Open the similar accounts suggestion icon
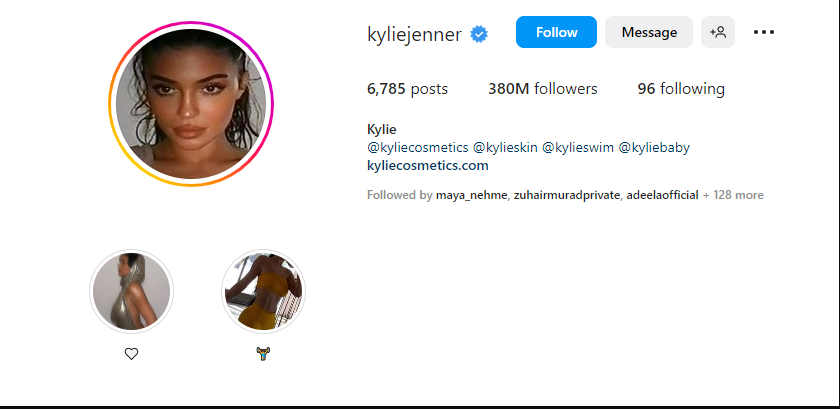This screenshot has height=409, width=840. coord(718,32)
